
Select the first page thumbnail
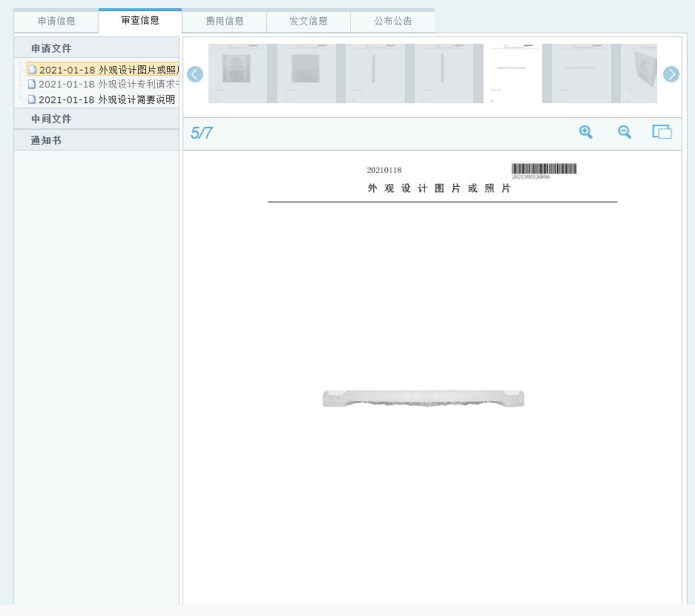click(x=237, y=73)
